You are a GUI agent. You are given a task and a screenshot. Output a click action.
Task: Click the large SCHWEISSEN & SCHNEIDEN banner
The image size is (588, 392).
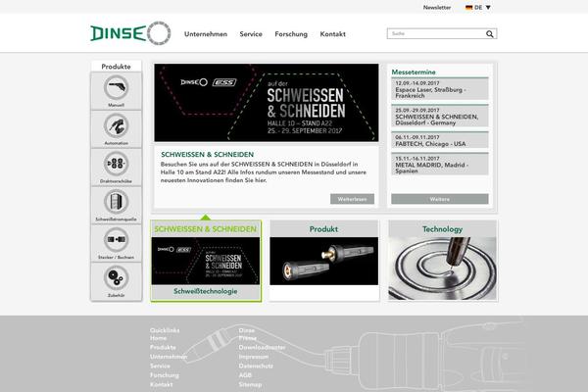pyautogui.click(x=267, y=102)
